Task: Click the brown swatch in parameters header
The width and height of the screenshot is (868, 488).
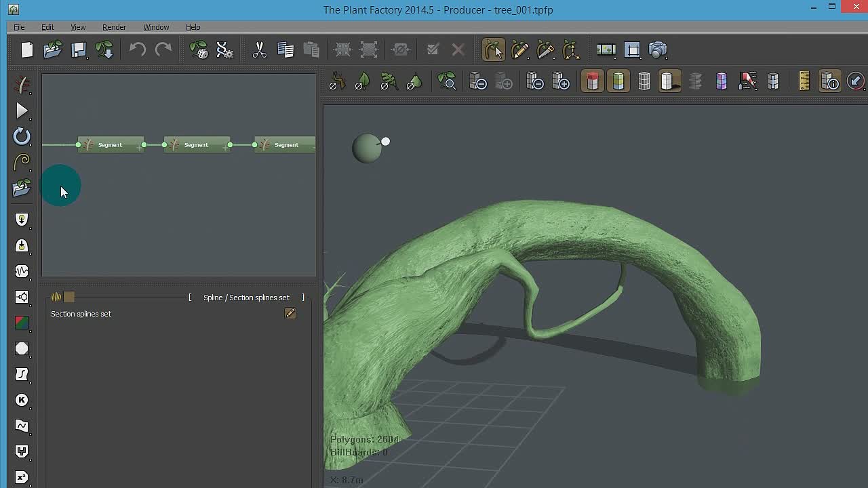Action: (69, 297)
